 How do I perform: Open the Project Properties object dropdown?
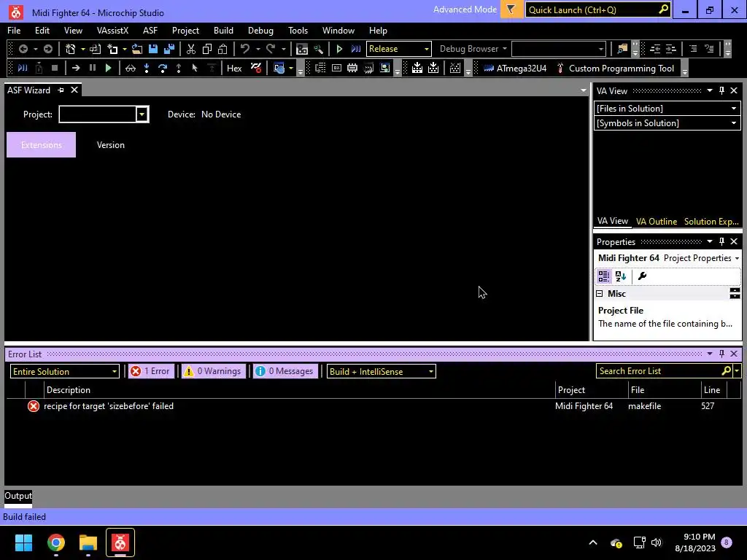737,258
